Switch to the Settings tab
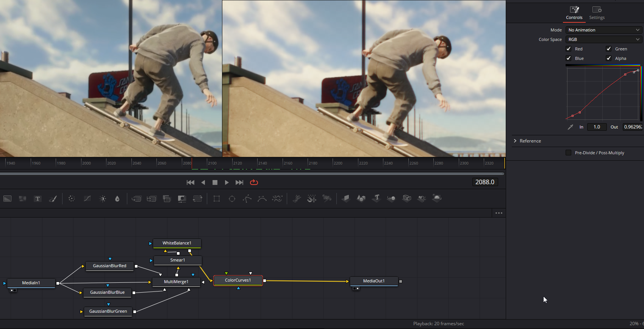Screen dimensions: 644x329 pos(597,13)
